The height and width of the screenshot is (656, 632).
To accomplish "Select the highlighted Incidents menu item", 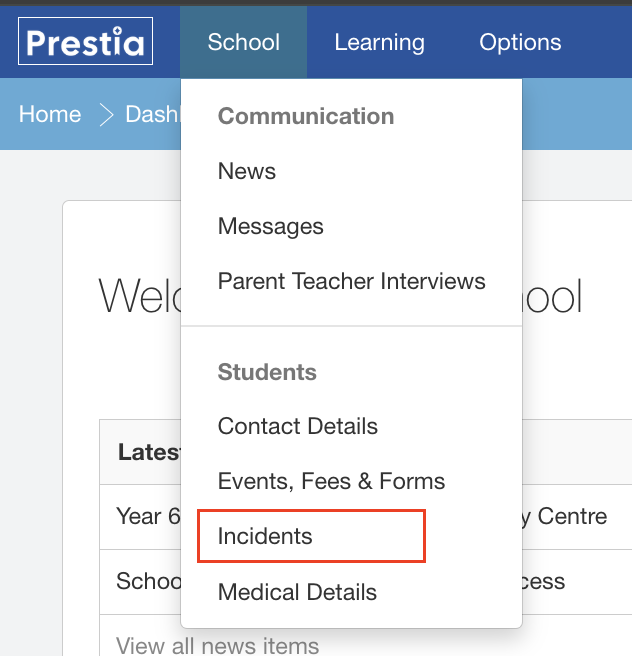I will point(312,536).
